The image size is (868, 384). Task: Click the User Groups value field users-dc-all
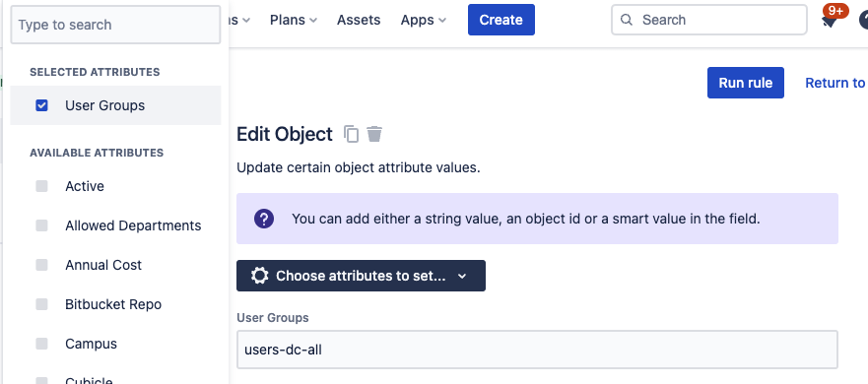pyautogui.click(x=537, y=350)
